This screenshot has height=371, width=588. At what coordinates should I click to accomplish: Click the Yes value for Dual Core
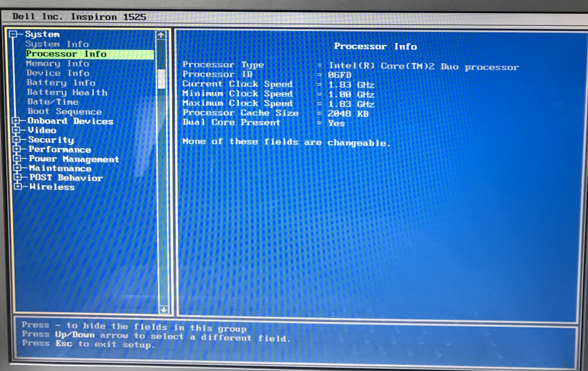(337, 123)
